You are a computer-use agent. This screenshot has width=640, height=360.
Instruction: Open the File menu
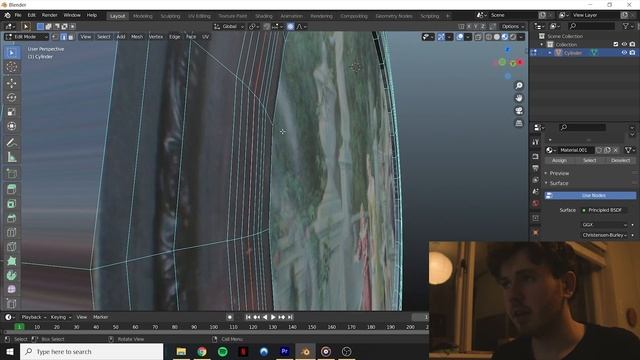(18, 15)
